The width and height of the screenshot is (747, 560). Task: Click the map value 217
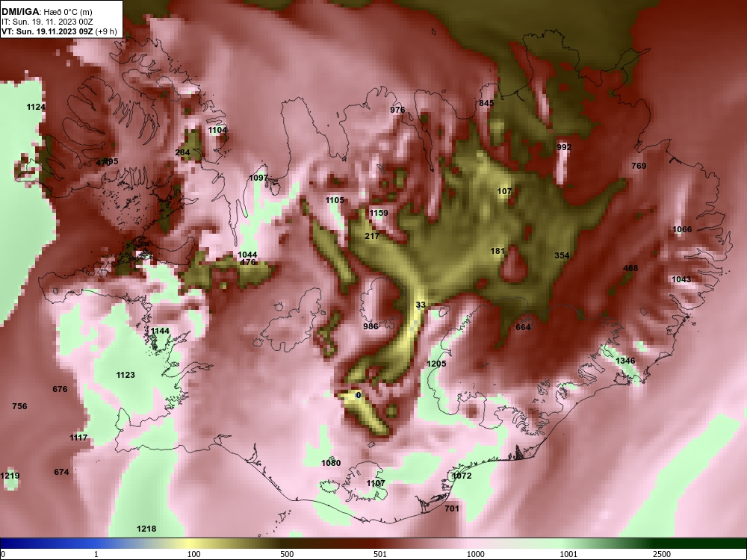click(372, 236)
